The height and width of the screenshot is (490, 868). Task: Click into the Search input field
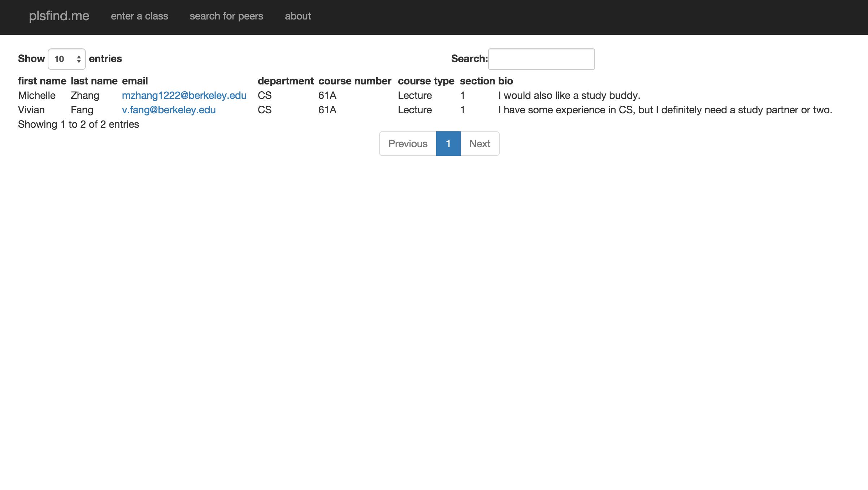click(541, 59)
